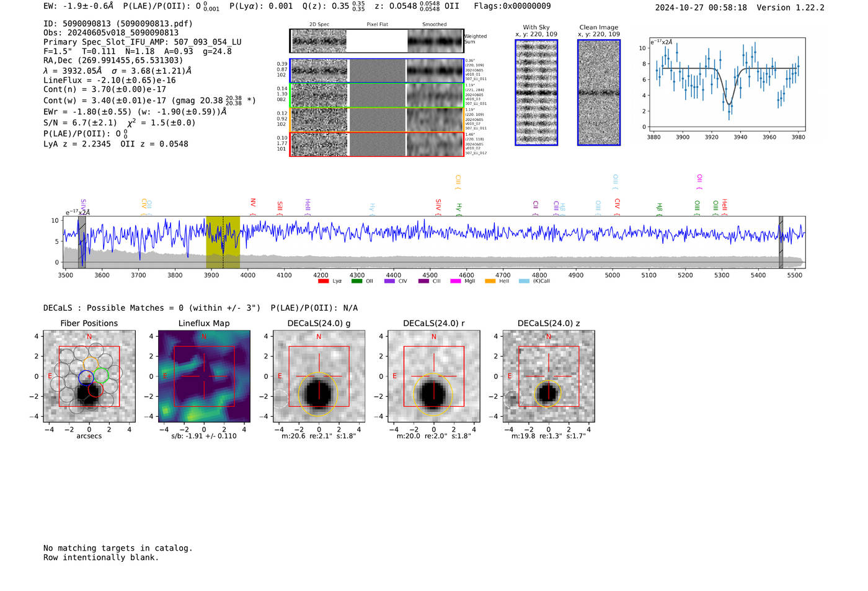Viewport: 868px width, 591px height.
Task: Select the green-bordered fiber spectrum row
Action: (x=376, y=96)
